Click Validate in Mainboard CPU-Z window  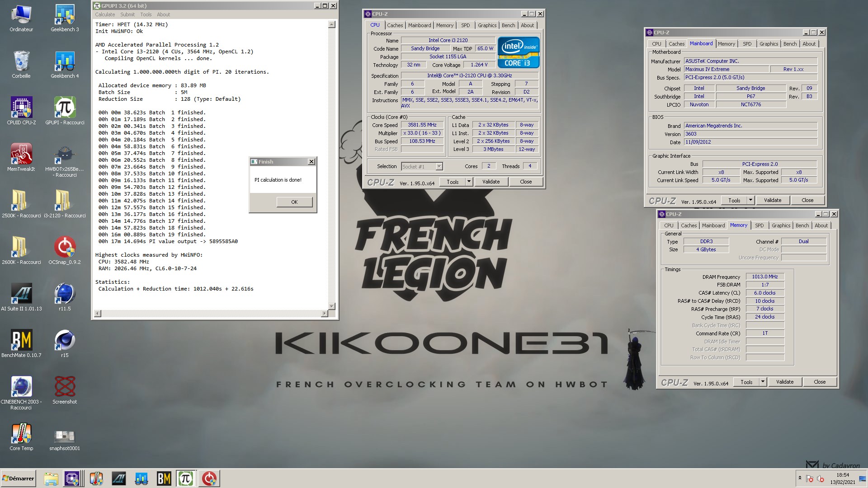[x=773, y=200]
